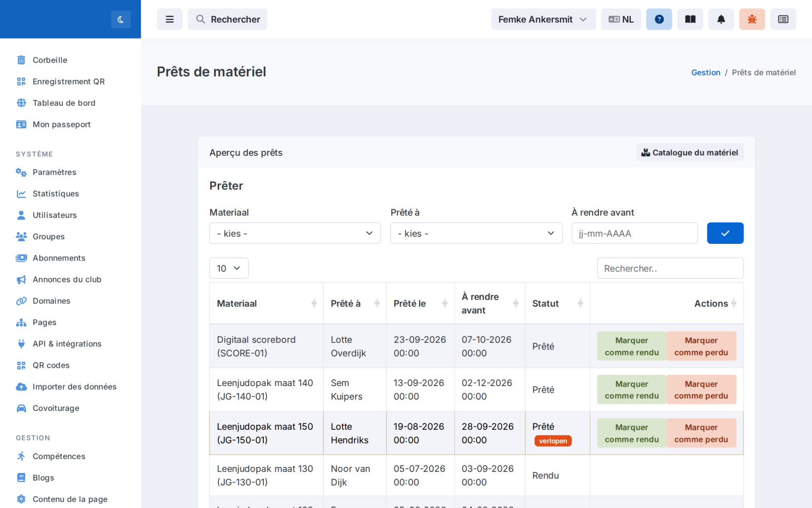Open help question mark icon
812x508 pixels.
pos(659,19)
